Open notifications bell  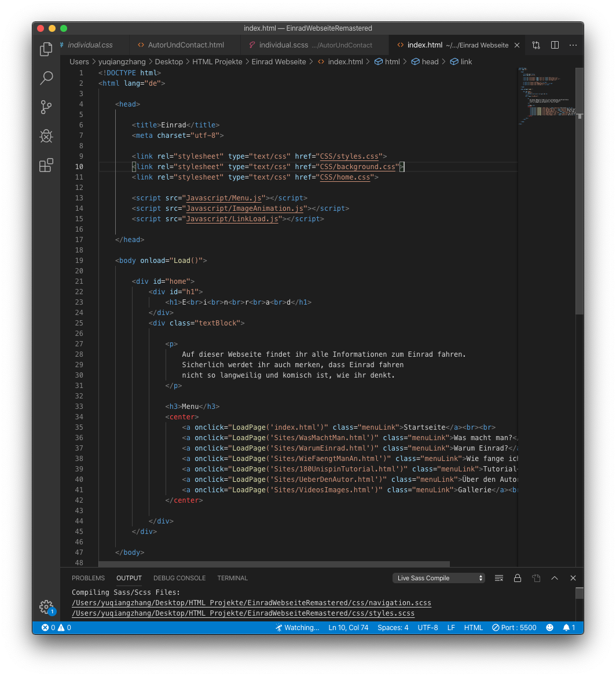pos(569,628)
